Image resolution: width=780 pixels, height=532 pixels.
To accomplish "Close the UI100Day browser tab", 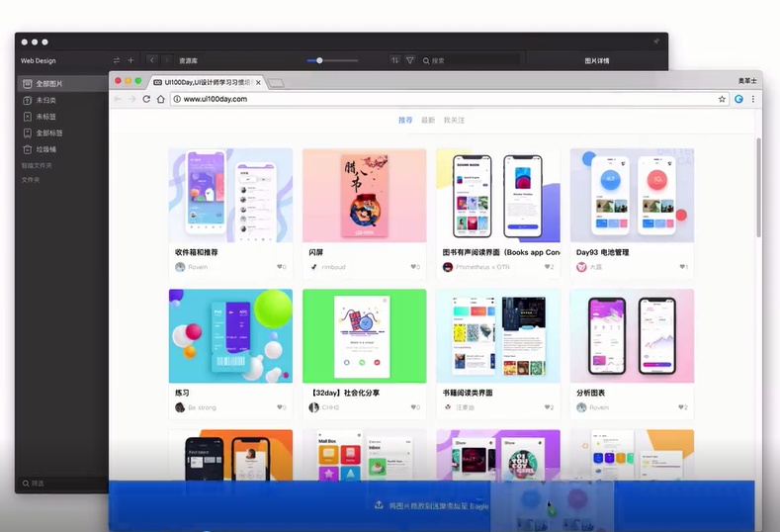I will pos(258,83).
